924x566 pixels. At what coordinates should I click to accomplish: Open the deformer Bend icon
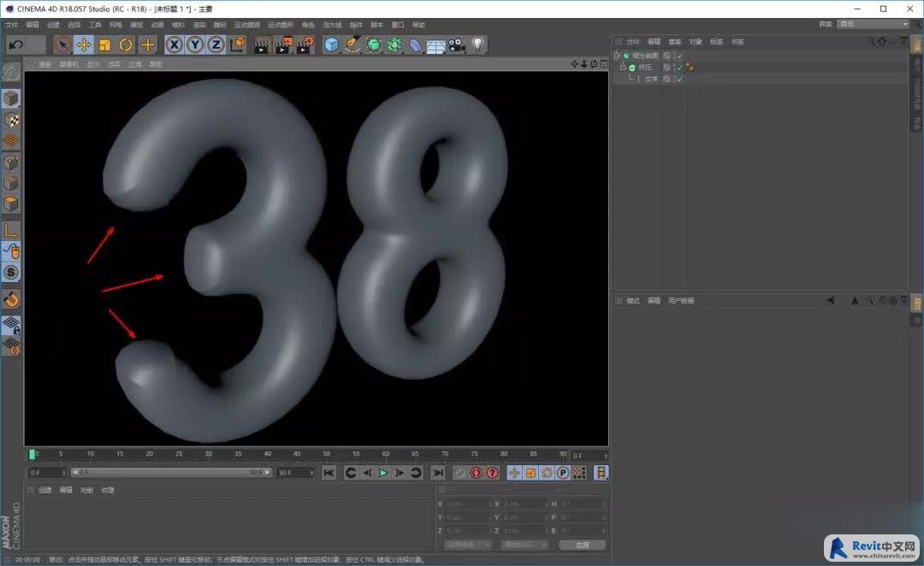(x=416, y=44)
